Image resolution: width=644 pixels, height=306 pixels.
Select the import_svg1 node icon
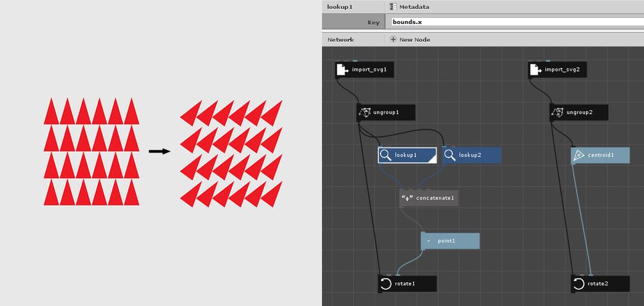(342, 70)
